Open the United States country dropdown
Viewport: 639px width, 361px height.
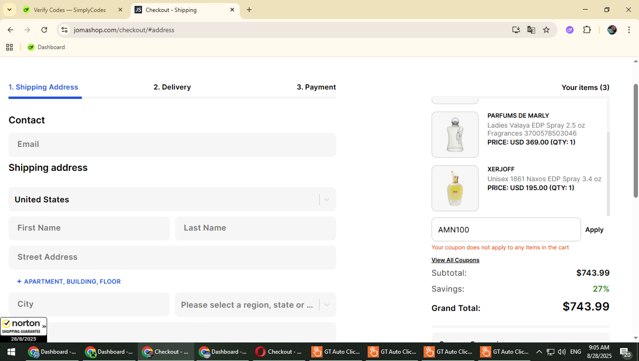pyautogui.click(x=172, y=199)
